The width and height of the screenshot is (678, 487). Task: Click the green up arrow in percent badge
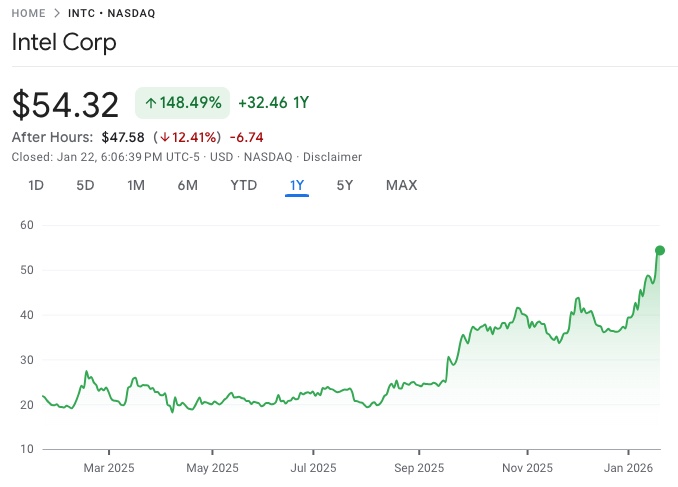coord(151,102)
